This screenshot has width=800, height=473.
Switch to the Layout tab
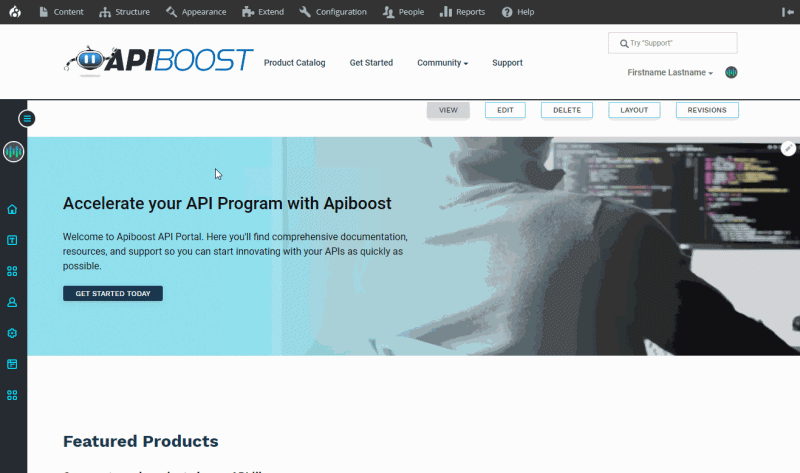[x=634, y=110]
